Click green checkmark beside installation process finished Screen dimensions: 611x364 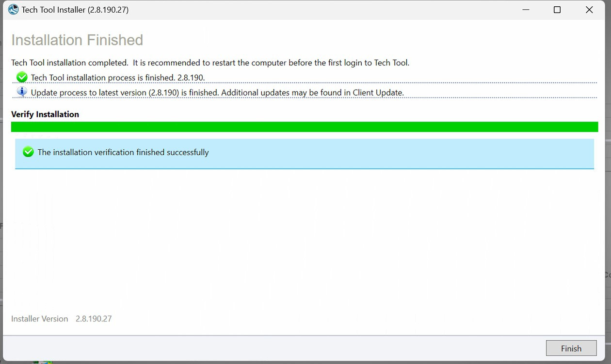coord(22,77)
